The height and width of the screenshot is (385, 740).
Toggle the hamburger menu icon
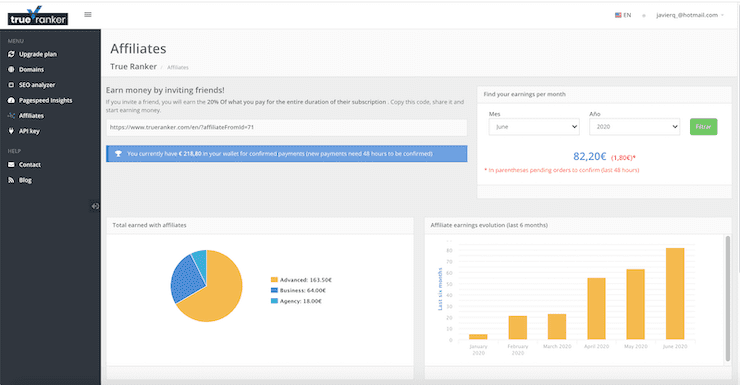tap(88, 15)
